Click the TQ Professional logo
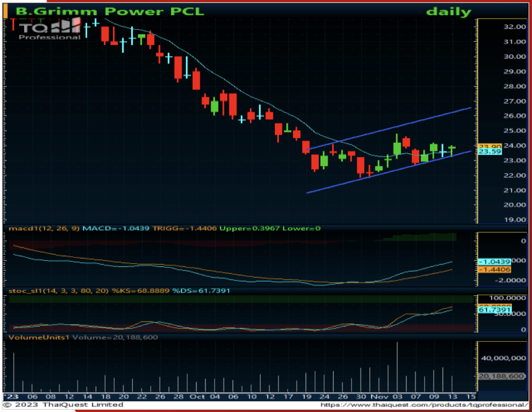 pyautogui.click(x=49, y=29)
